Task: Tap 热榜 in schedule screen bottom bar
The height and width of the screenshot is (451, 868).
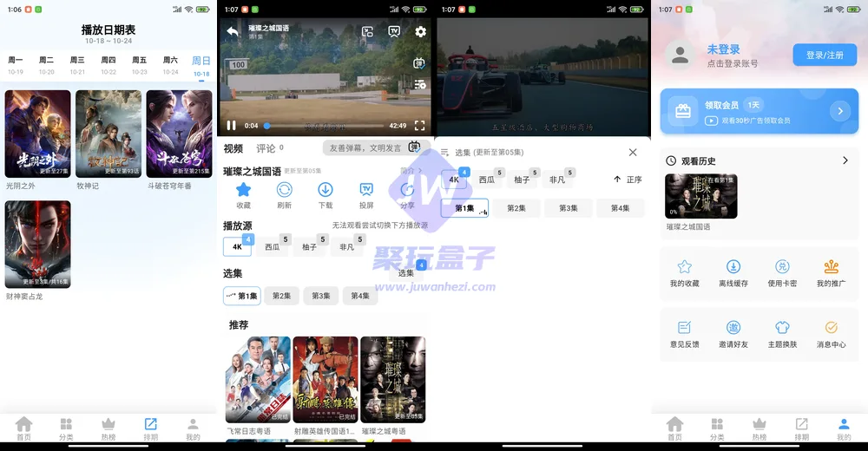Action: [x=108, y=428]
